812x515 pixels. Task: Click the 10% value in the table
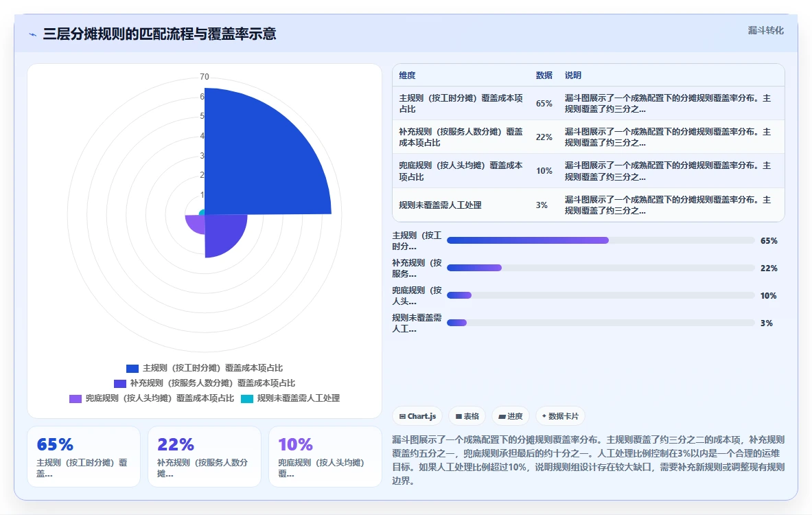click(544, 171)
